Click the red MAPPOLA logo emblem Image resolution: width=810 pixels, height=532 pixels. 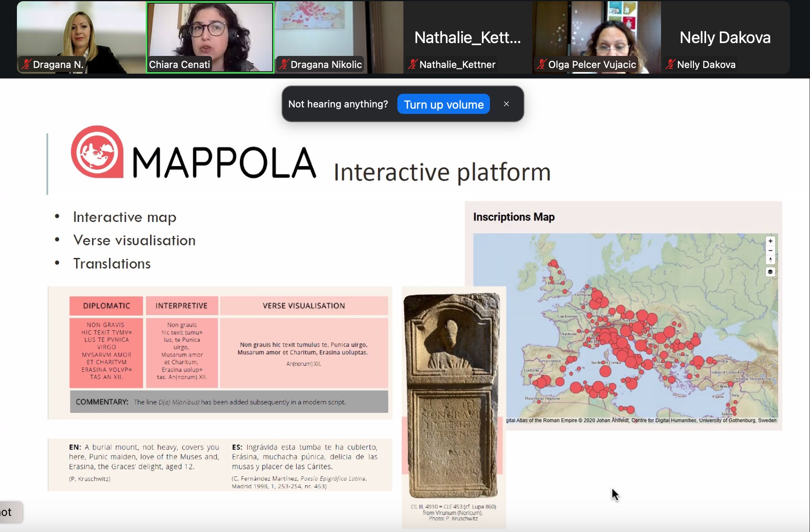pyautogui.click(x=97, y=152)
